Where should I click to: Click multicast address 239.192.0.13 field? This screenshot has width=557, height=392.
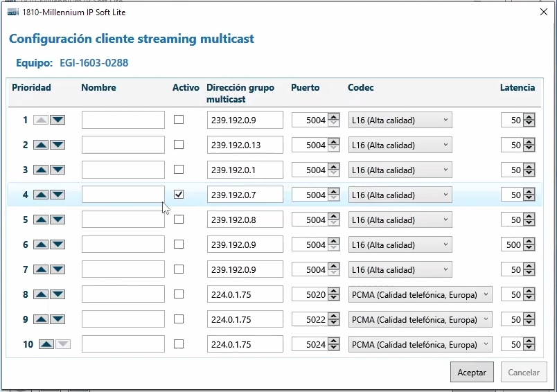click(x=245, y=145)
